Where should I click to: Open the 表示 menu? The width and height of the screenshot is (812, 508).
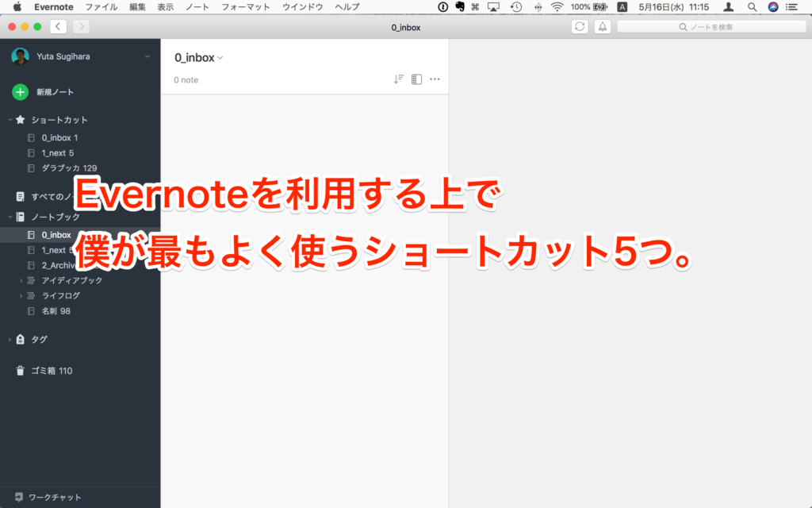click(166, 6)
